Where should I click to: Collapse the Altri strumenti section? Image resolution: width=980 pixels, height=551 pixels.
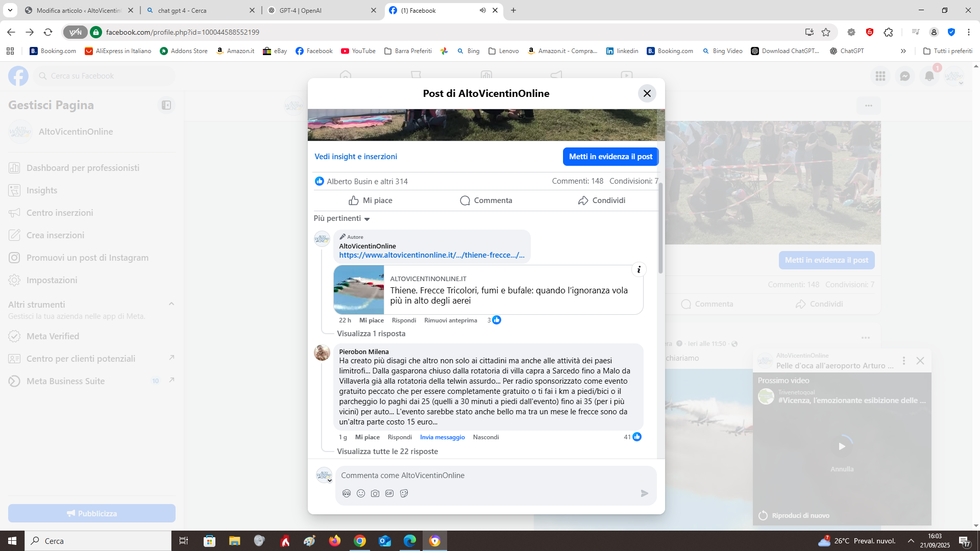(x=171, y=304)
